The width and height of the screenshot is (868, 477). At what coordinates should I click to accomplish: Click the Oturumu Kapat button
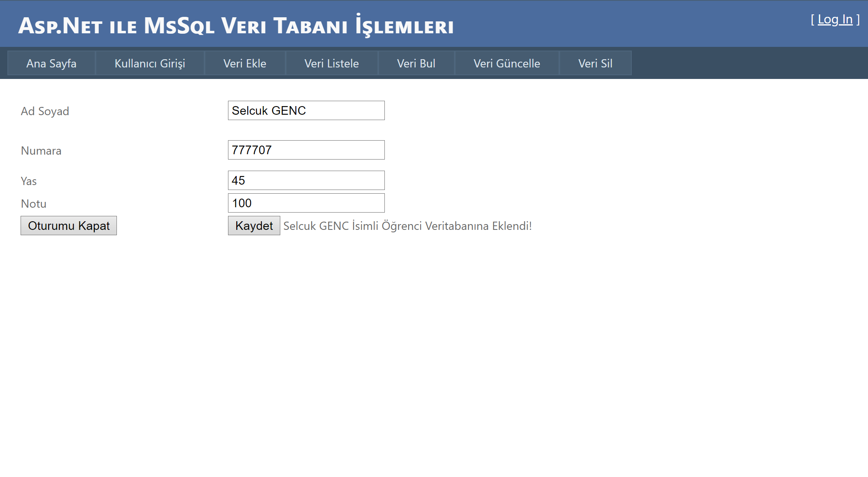(69, 226)
